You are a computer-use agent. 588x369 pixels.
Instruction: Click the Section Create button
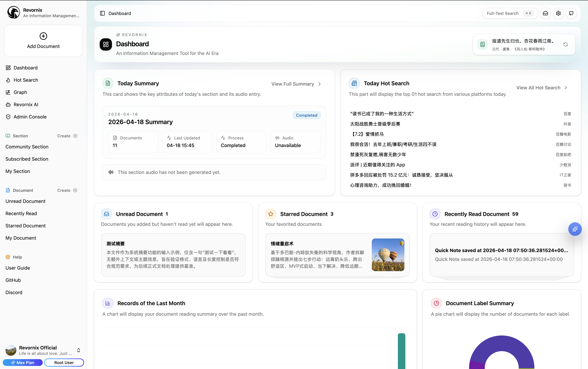(67, 136)
